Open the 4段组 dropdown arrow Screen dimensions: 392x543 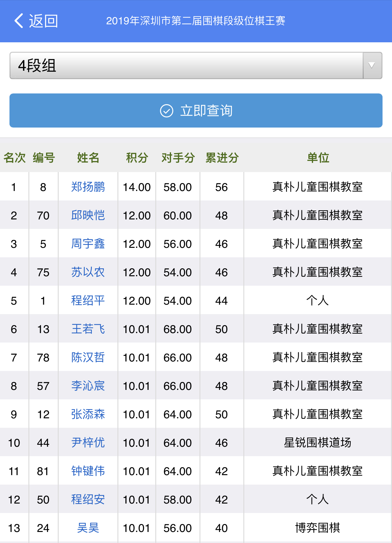pos(372,66)
